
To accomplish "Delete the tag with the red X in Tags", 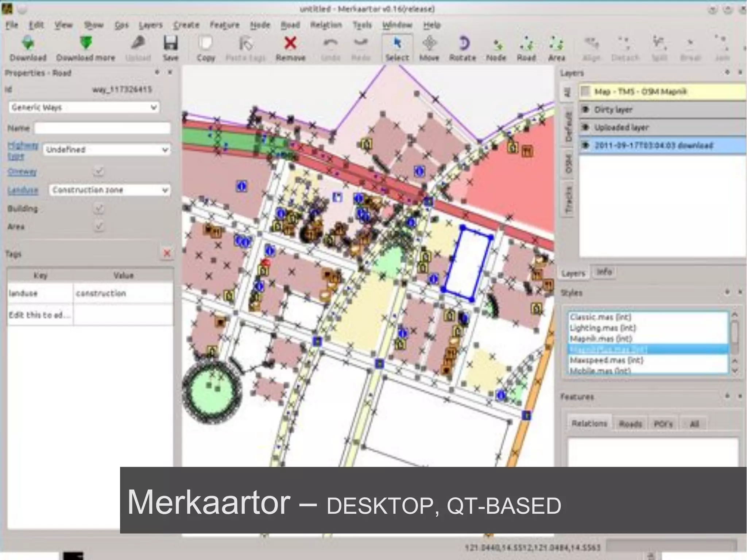I will pos(167,253).
